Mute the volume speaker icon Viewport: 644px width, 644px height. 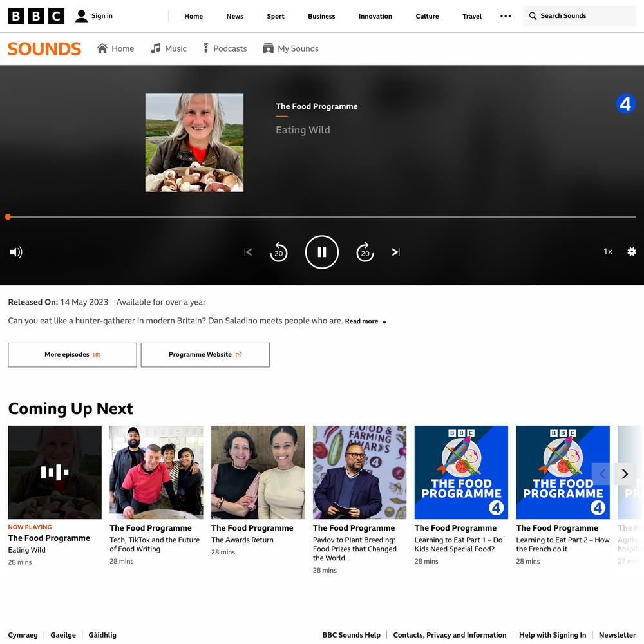pos(16,252)
